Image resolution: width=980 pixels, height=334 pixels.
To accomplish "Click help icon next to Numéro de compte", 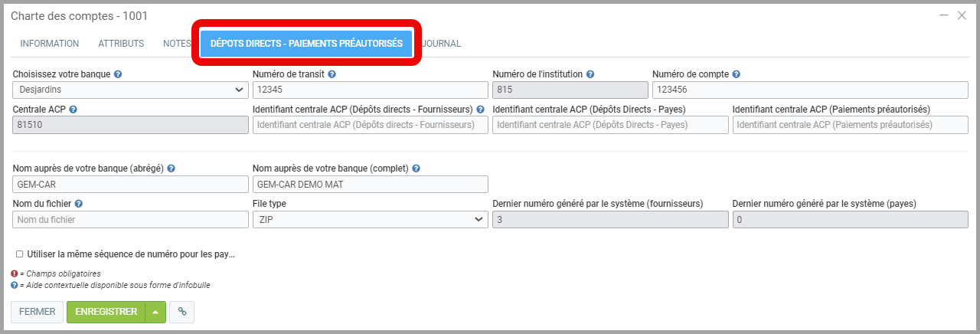I will click(736, 74).
